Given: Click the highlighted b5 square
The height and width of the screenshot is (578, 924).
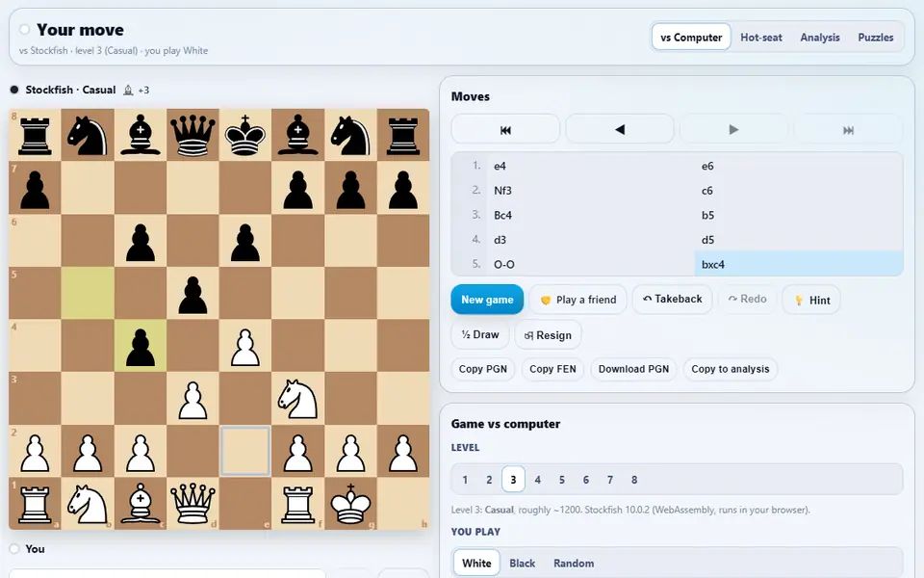Looking at the screenshot, I should 88,293.
